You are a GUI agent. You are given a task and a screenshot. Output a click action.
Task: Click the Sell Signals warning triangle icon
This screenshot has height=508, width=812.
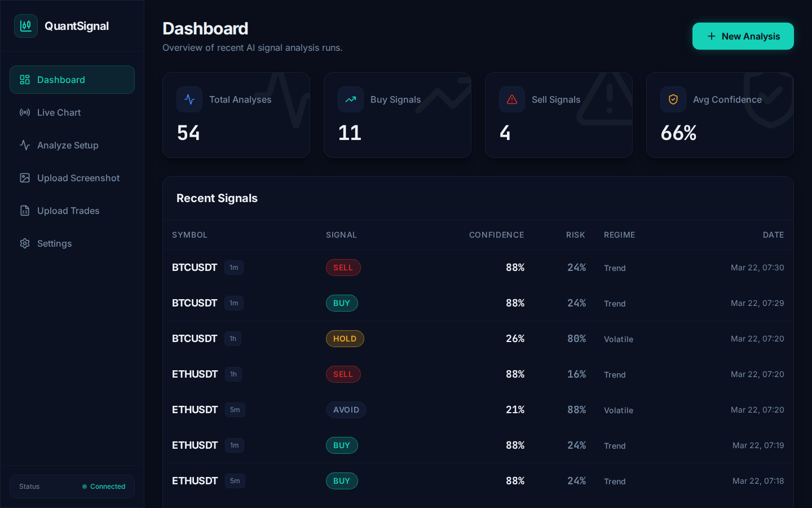point(512,99)
